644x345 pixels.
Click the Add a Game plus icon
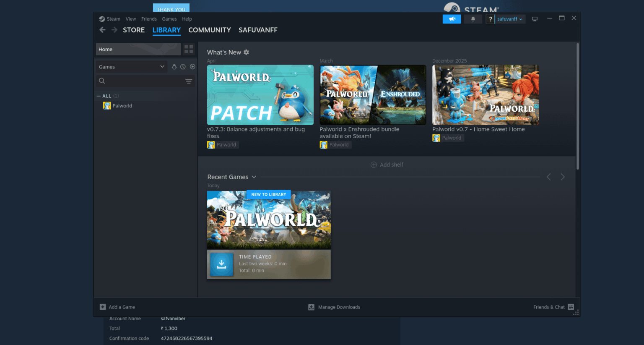(103, 307)
